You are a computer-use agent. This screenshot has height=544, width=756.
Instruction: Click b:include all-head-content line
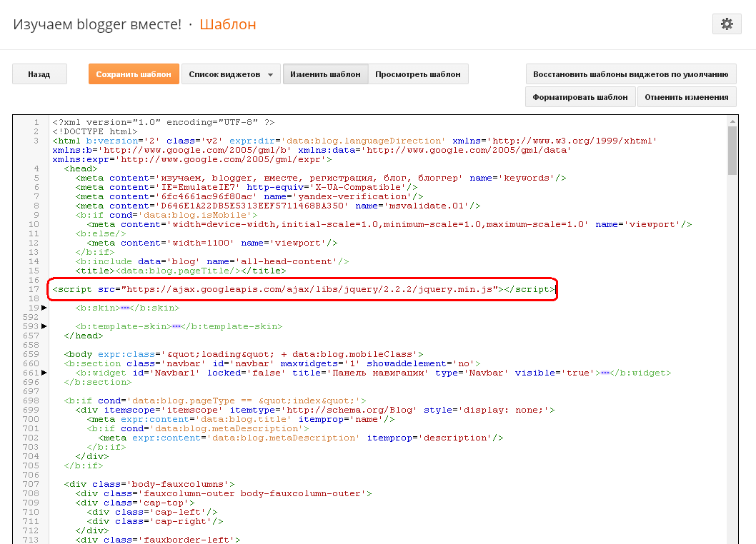coord(212,261)
